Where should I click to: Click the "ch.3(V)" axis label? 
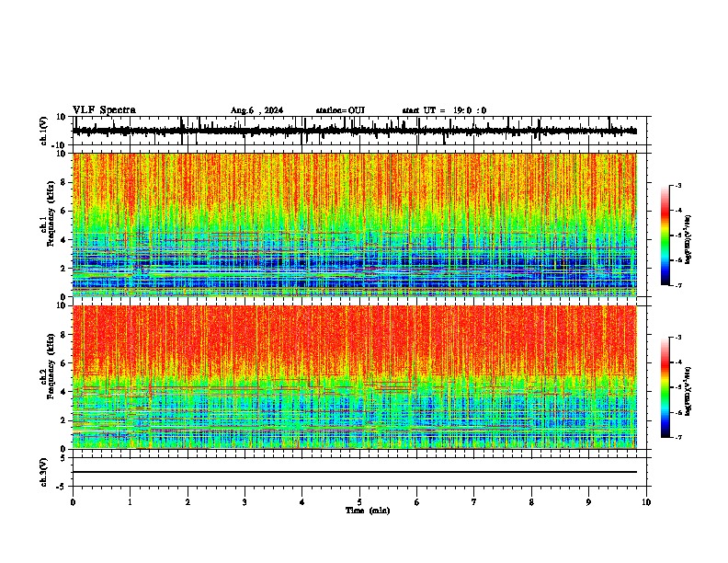point(44,473)
